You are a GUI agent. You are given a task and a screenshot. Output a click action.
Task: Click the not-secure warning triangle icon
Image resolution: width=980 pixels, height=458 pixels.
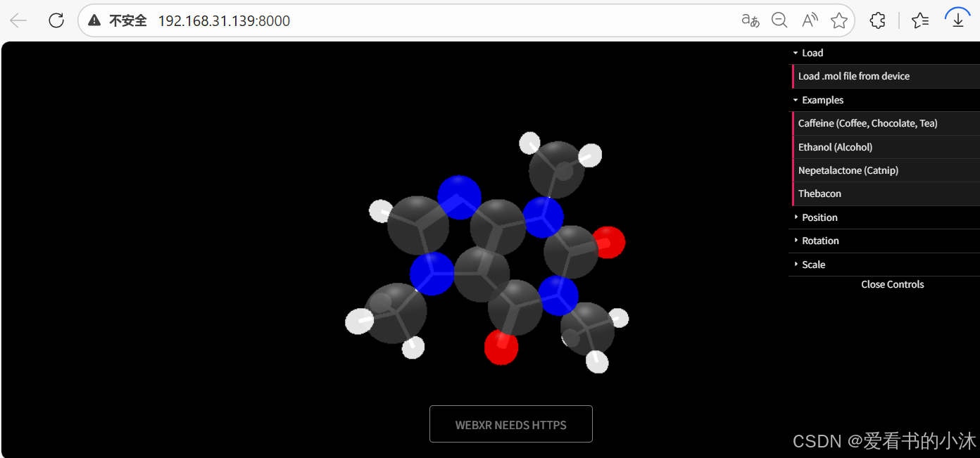click(94, 21)
